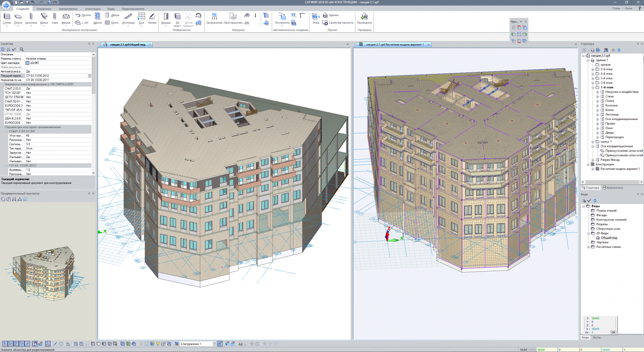The width and height of the screenshot is (644, 352).
Task: Open the Аналитика ribbon tab
Action: click(x=44, y=9)
